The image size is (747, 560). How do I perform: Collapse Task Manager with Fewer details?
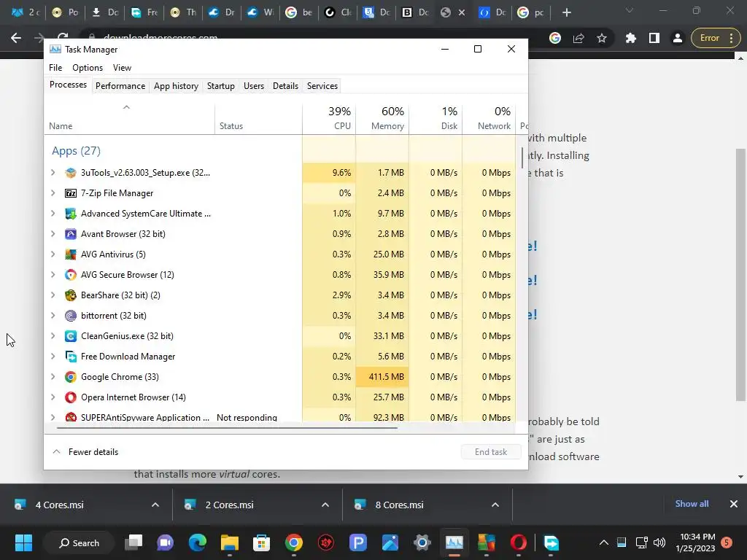pyautogui.click(x=85, y=452)
